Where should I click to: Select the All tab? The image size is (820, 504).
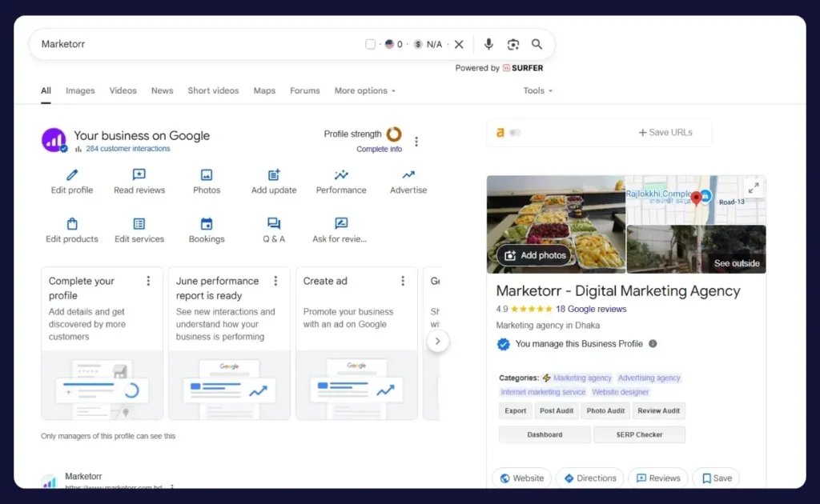(x=46, y=91)
